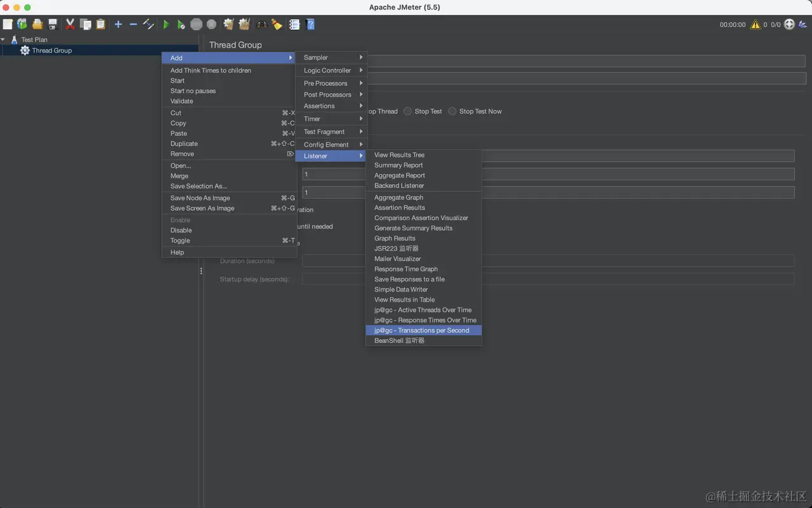The width and height of the screenshot is (812, 508).
Task: Click the Toggle enable/disable icon
Action: pos(148,24)
